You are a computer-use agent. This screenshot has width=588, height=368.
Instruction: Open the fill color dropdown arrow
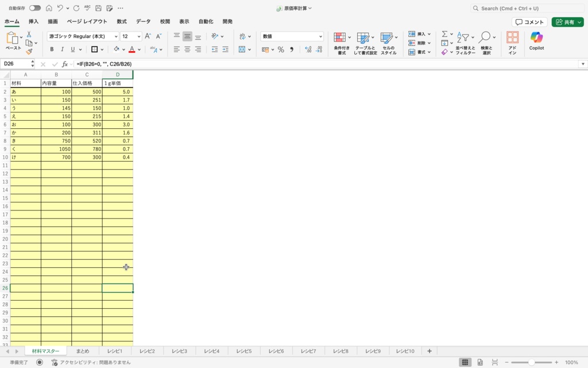(123, 49)
